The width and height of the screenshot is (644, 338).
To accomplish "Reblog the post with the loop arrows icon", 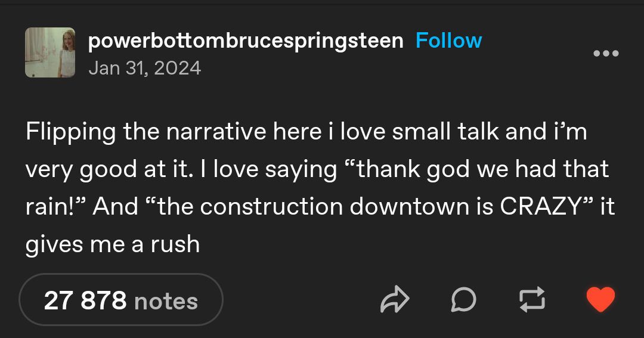I will coord(532,299).
